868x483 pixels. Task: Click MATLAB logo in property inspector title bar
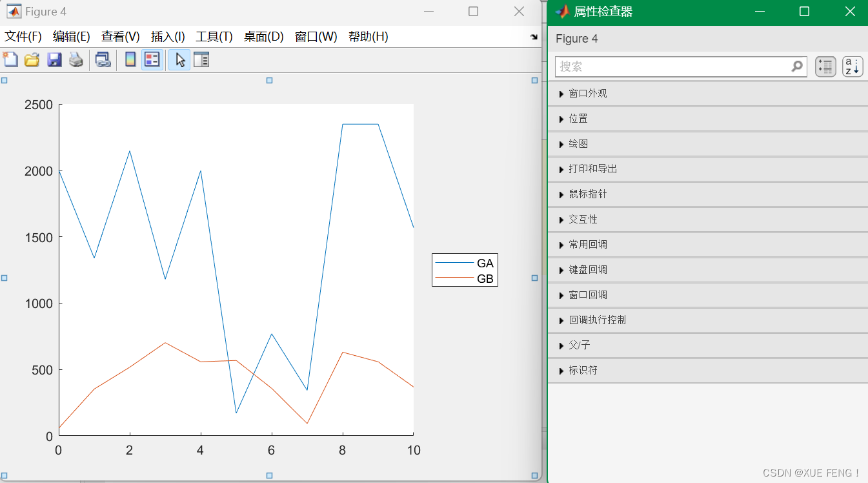[562, 12]
